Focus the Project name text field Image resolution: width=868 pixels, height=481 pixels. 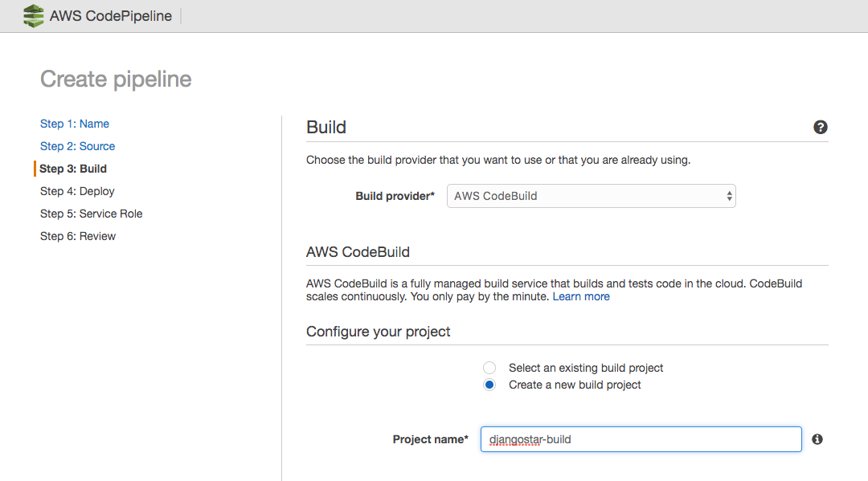[641, 439]
